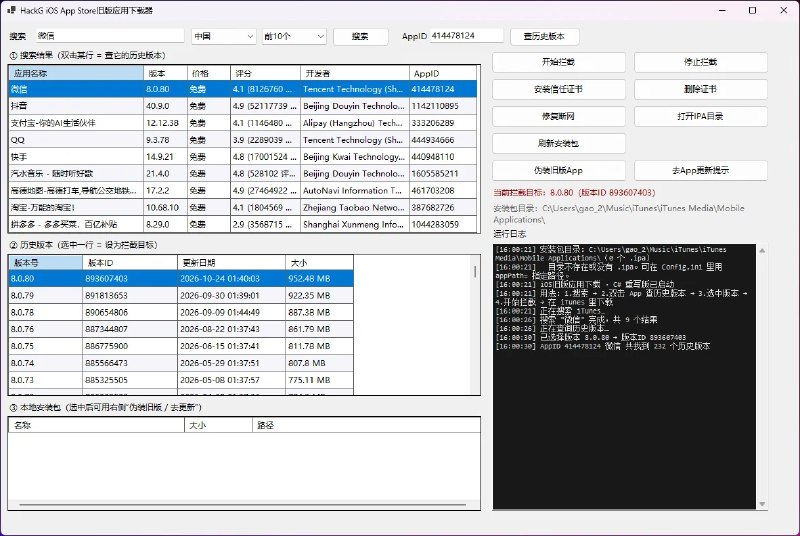This screenshot has height=536, width=800.
Task: Select the 抖音 row in search results
Action: coord(243,106)
